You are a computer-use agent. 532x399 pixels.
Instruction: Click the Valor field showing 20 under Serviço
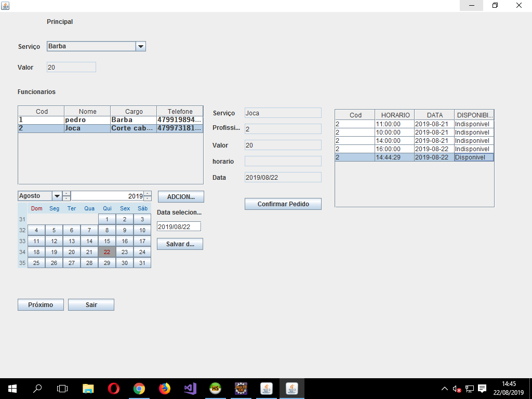click(71, 67)
